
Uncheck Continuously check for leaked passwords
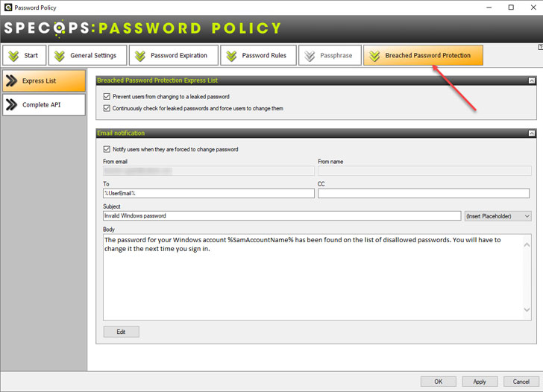(x=107, y=109)
